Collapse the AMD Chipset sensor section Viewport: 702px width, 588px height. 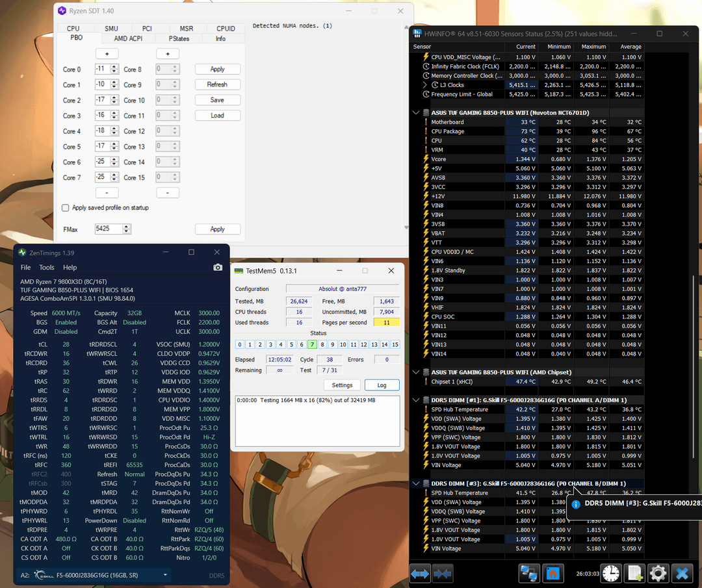click(416, 372)
